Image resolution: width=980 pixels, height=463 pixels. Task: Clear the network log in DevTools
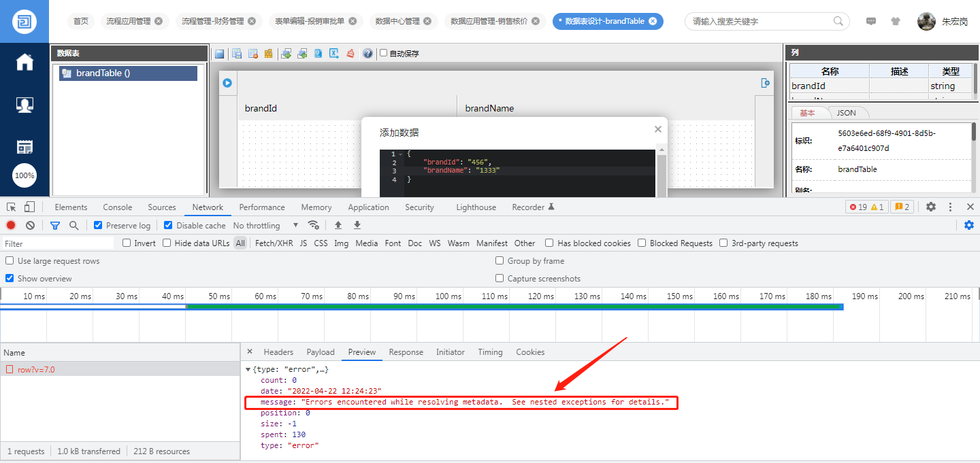(x=30, y=226)
